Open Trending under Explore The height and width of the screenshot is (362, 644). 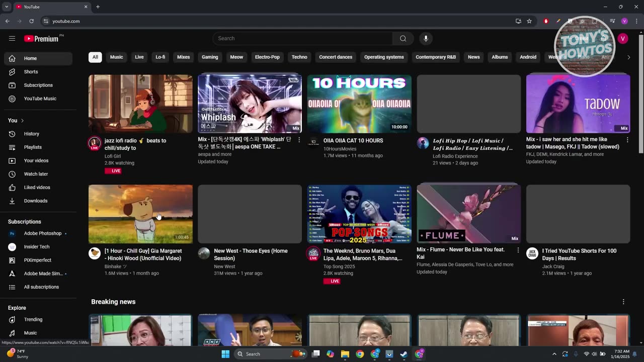pos(38,319)
